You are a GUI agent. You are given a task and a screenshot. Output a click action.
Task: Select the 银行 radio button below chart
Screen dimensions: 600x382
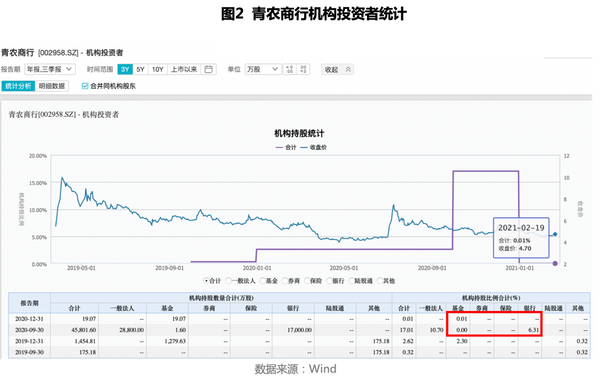329,281
